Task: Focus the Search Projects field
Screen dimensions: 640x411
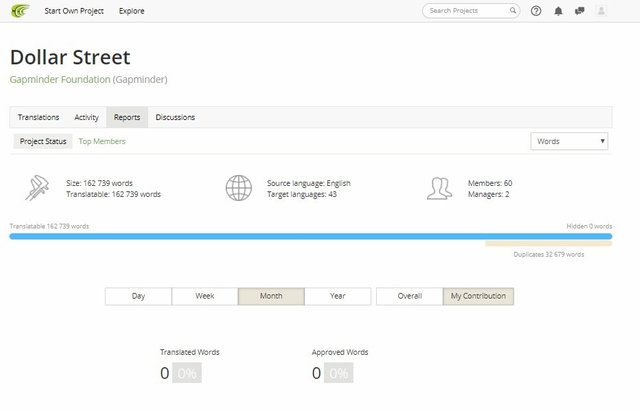Action: [x=471, y=11]
